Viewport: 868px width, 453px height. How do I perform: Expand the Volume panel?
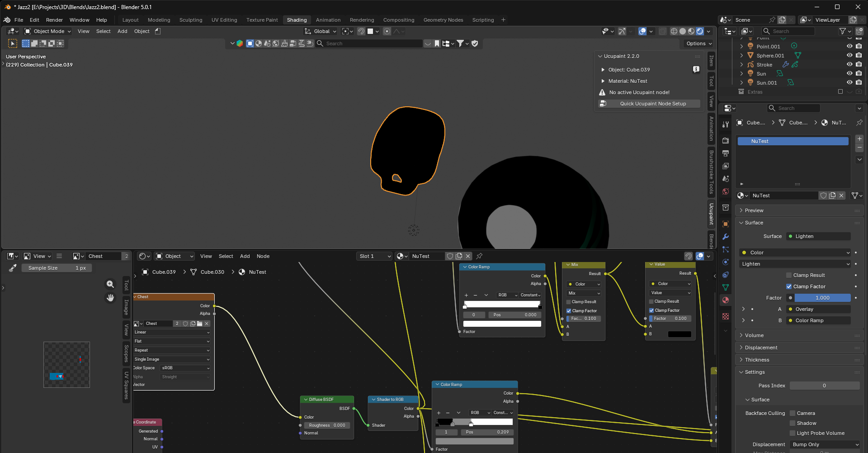pos(754,335)
